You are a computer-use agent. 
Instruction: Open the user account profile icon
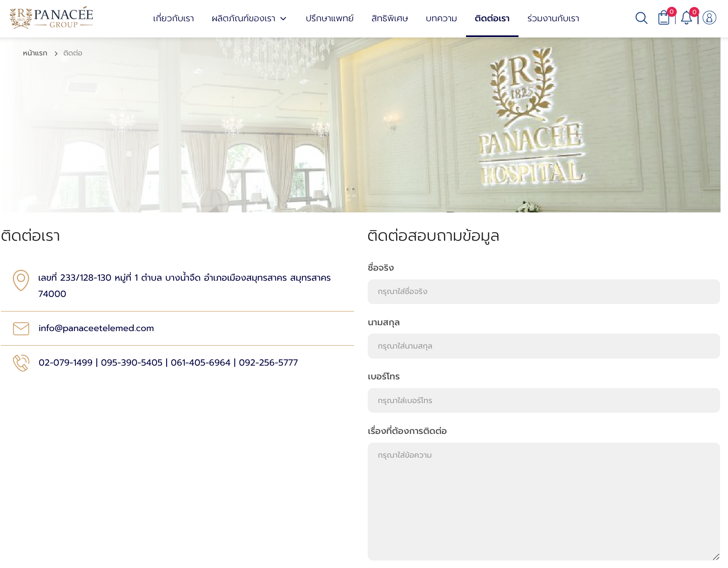coord(709,18)
